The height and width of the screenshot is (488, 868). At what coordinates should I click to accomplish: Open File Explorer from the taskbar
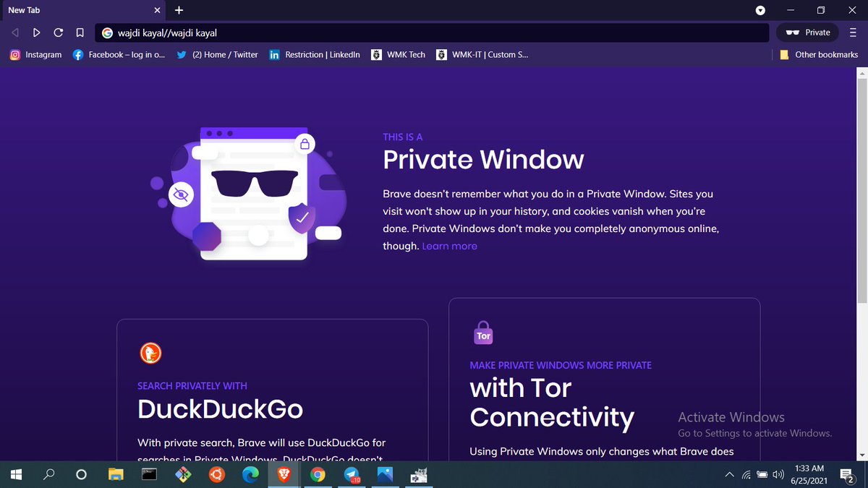(x=116, y=474)
